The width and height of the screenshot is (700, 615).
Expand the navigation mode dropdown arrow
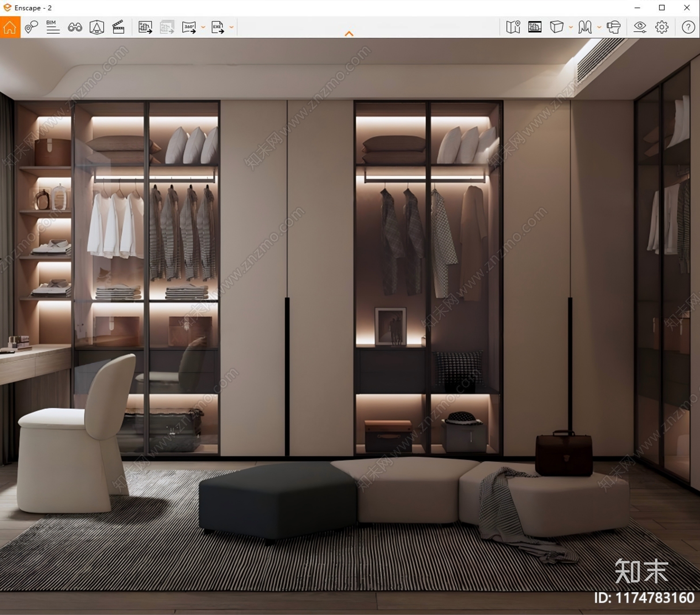(x=599, y=27)
